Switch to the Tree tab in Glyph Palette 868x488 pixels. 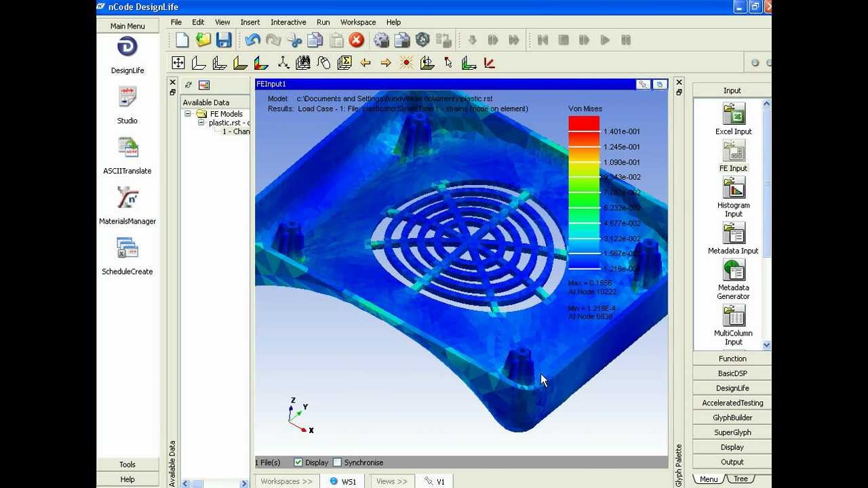tap(741, 479)
